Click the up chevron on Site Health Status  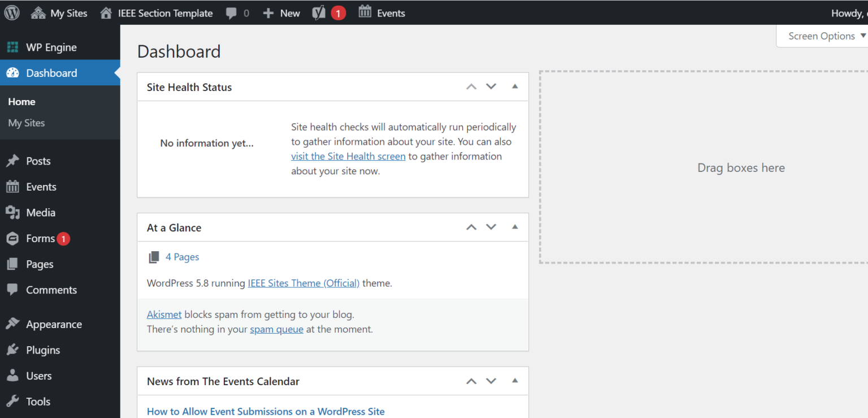(471, 86)
